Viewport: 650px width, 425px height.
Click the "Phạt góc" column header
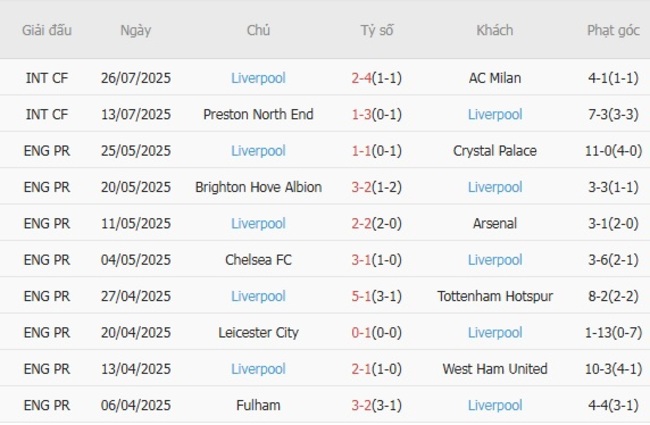coord(613,30)
